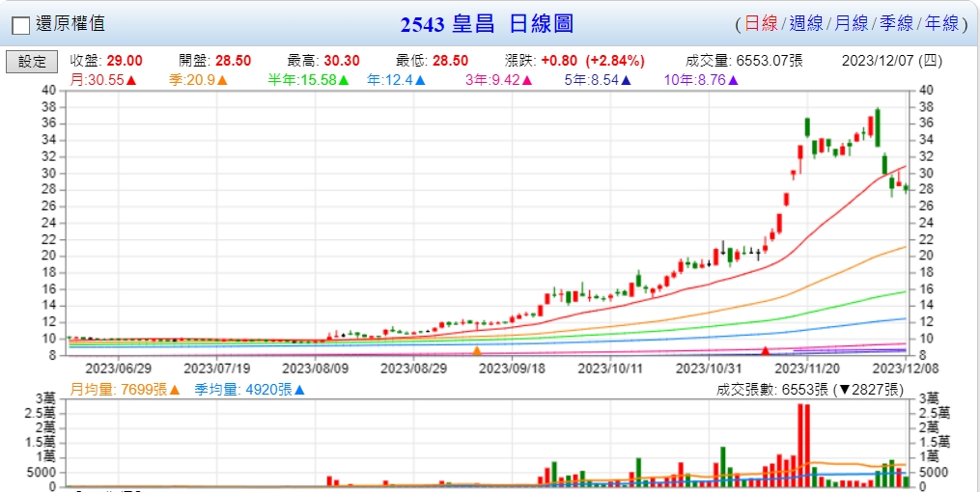Click the red triangle marker on date axis
The width and height of the screenshot is (980, 492).
765,350
